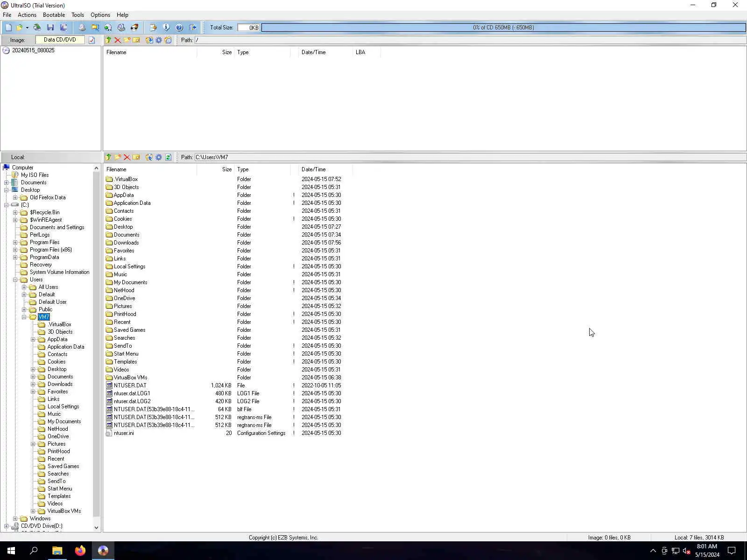Click the Convert toolbar icon
The height and width of the screenshot is (560, 747).
point(108,28)
